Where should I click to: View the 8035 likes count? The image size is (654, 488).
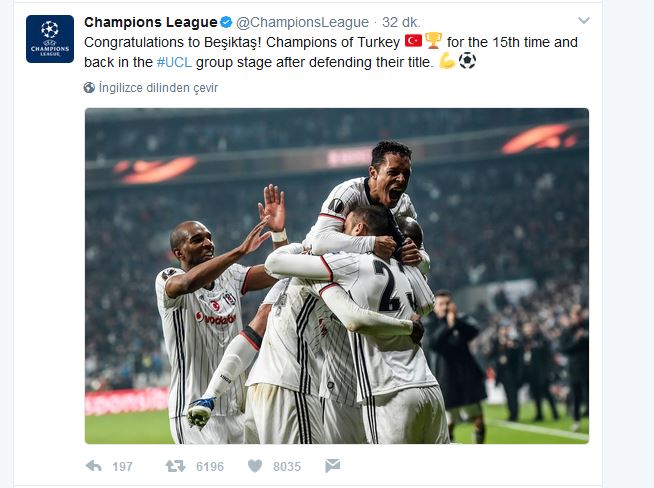click(x=287, y=466)
